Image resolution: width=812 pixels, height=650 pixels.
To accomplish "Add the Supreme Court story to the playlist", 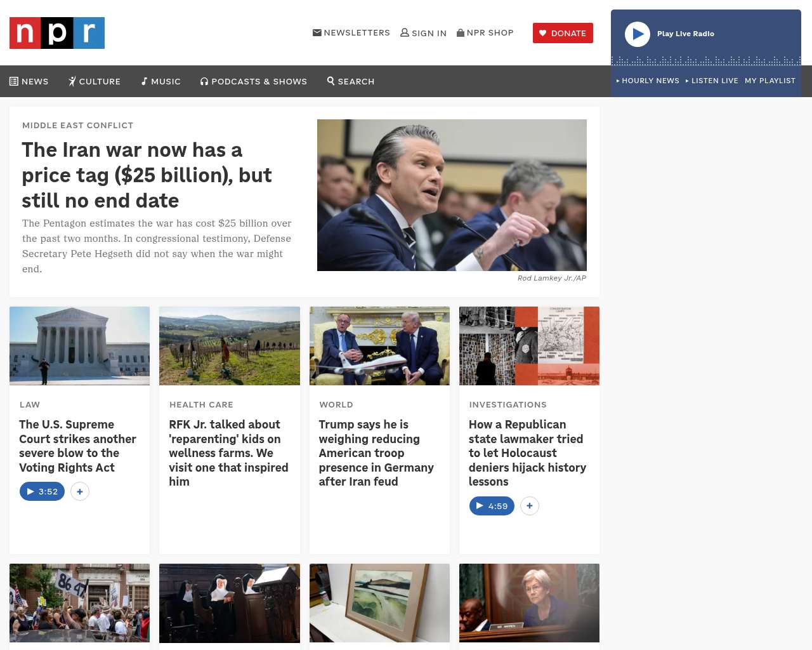I will click(x=80, y=491).
